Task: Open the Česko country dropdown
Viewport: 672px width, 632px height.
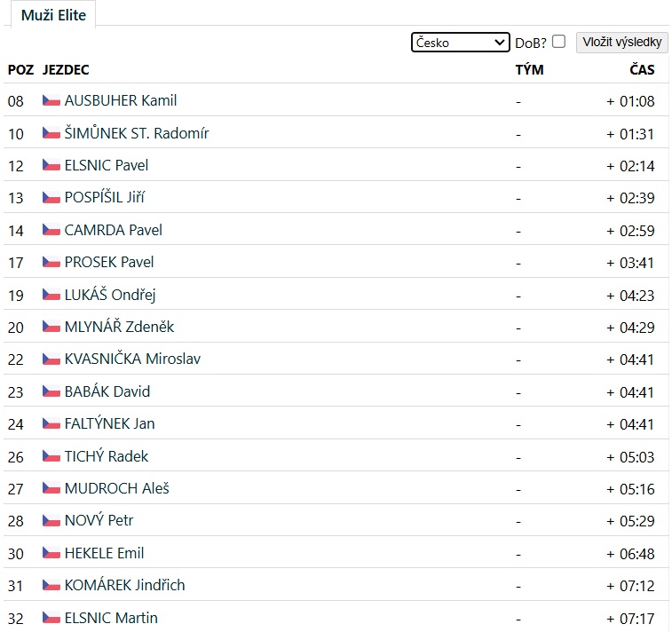Action: pos(460,43)
